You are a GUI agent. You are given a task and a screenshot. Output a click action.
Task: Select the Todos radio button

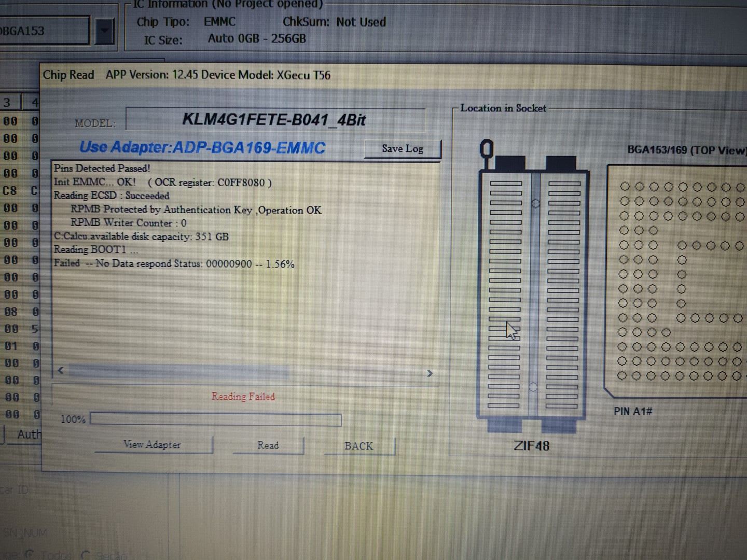30,554
